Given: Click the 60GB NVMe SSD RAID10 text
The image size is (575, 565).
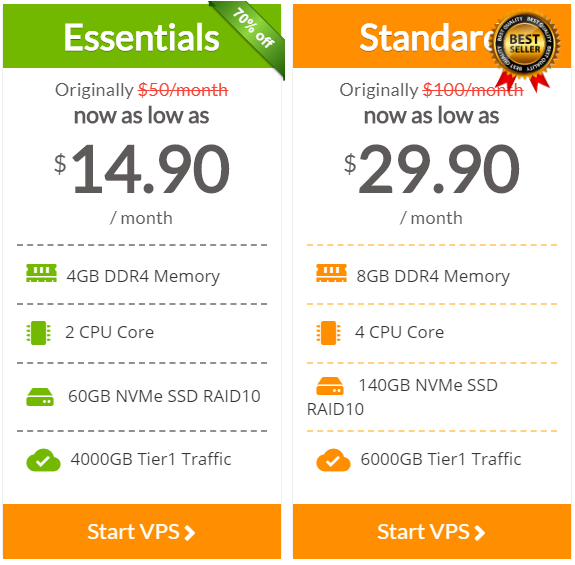Looking at the screenshot, I should (164, 396).
